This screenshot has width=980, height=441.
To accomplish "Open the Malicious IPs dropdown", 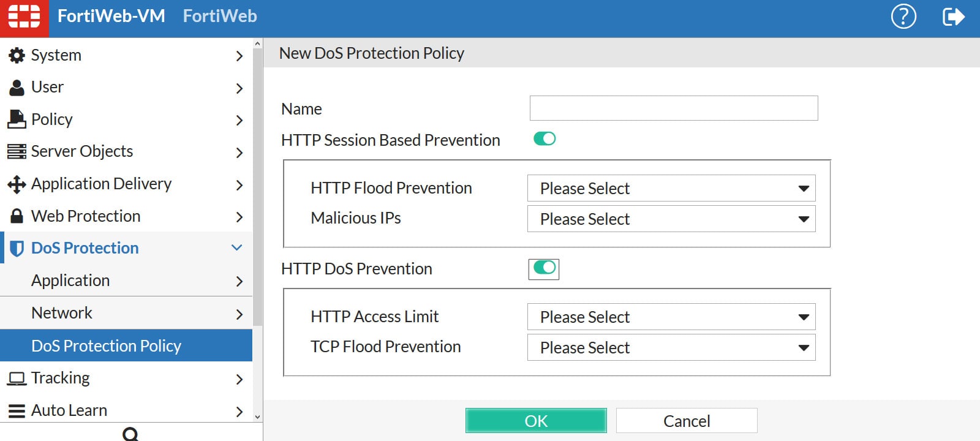I will [x=671, y=219].
